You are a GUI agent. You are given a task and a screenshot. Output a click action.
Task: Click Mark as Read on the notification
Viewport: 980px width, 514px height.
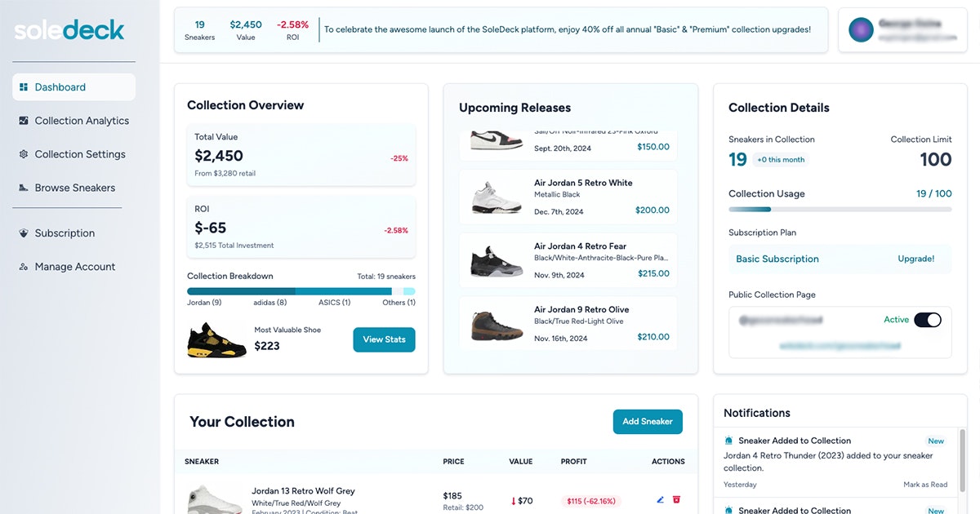pyautogui.click(x=925, y=485)
